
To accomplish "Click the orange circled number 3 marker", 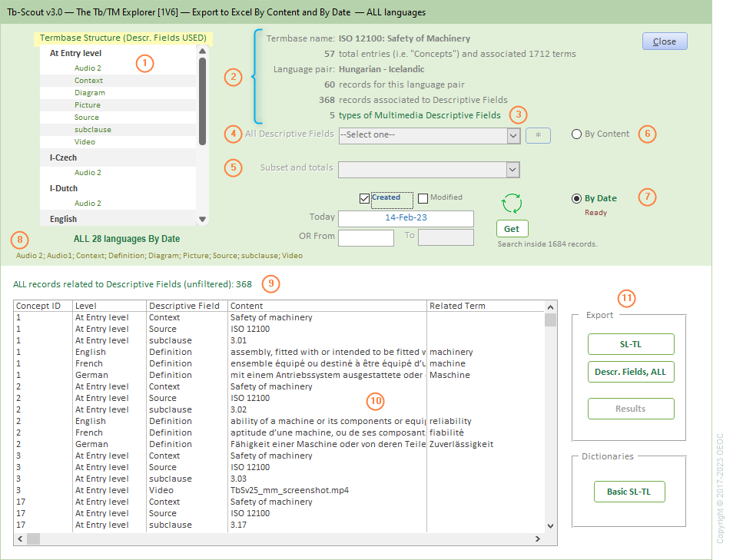I will [x=520, y=114].
